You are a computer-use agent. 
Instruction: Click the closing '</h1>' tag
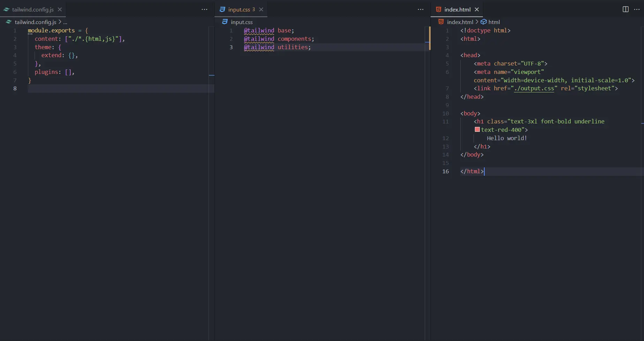(x=482, y=147)
